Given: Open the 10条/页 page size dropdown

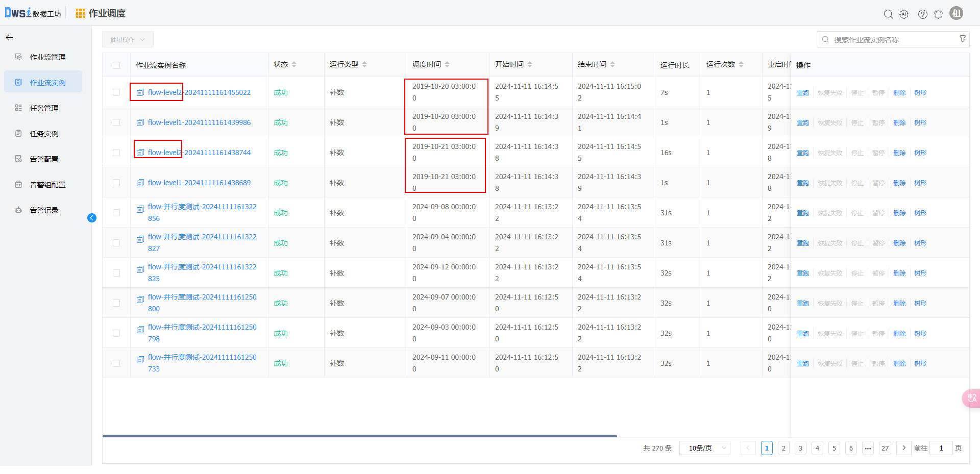Looking at the screenshot, I should click(704, 448).
